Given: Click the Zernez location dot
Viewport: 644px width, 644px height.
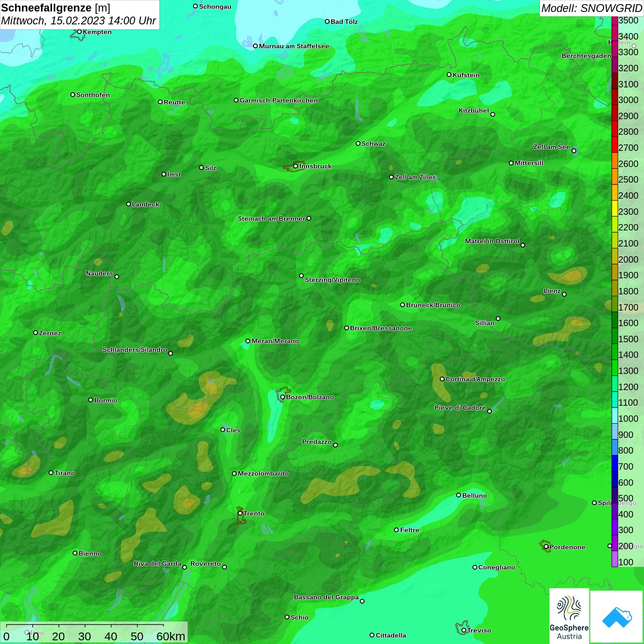Looking at the screenshot, I should click(35, 333).
